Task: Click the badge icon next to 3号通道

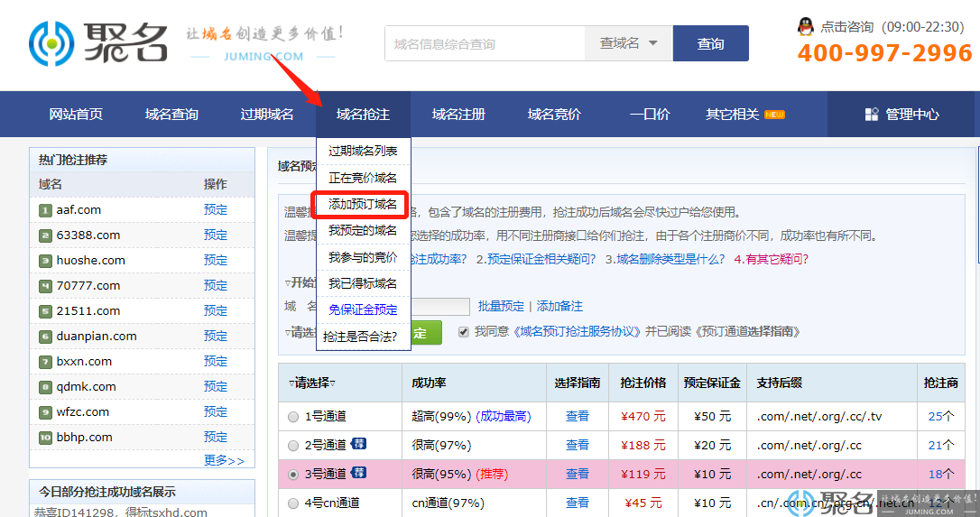Action: tap(359, 473)
